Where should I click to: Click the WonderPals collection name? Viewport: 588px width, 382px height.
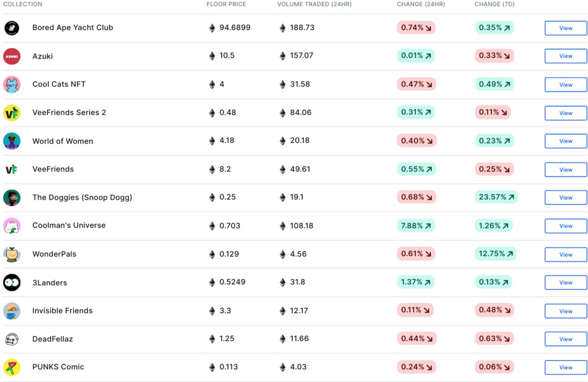pyautogui.click(x=54, y=254)
